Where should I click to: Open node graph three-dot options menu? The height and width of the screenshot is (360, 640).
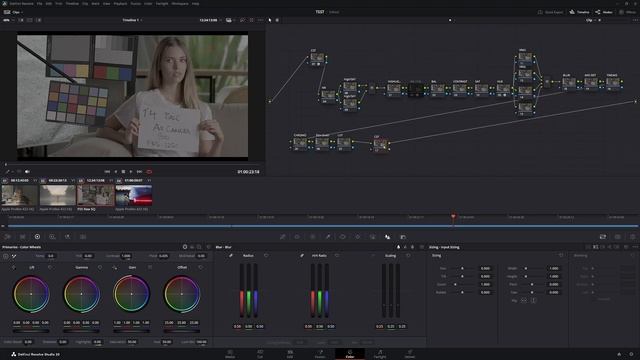(x=635, y=20)
